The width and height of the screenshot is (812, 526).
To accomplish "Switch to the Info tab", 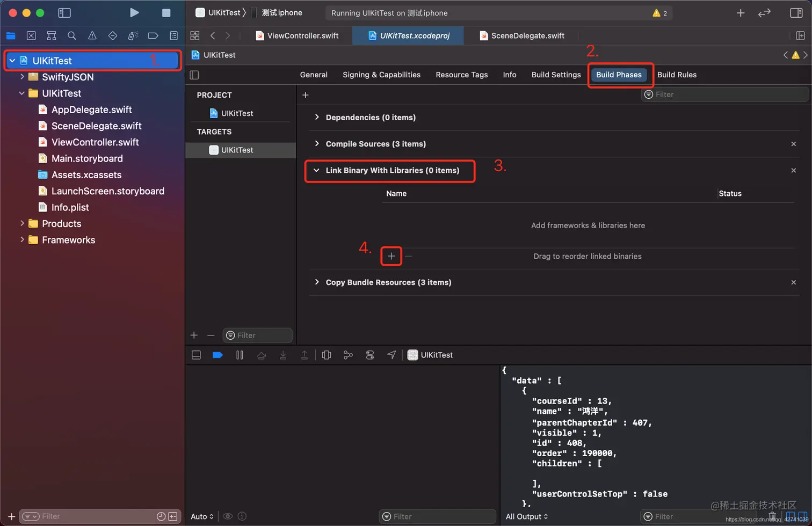I will (x=510, y=75).
